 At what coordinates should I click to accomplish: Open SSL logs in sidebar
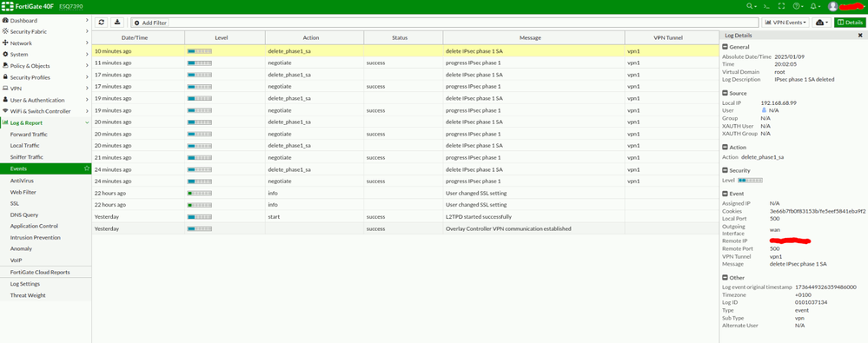pos(15,203)
